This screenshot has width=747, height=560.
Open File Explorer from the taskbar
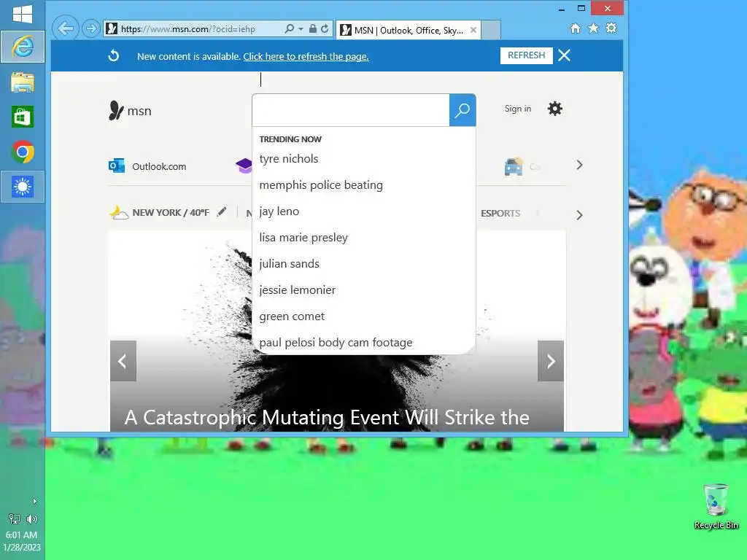pyautogui.click(x=23, y=82)
